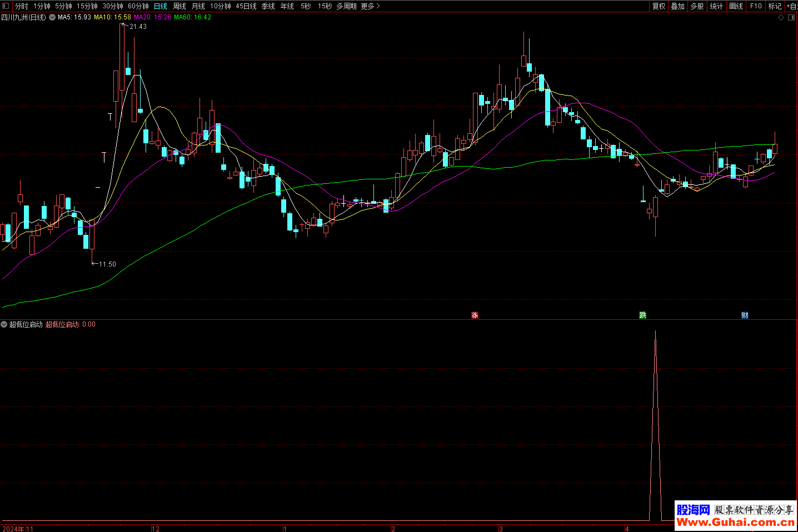The image size is (798, 532).
Task: Click the red 超低位启动: 0.00 value
Action: coord(71,324)
